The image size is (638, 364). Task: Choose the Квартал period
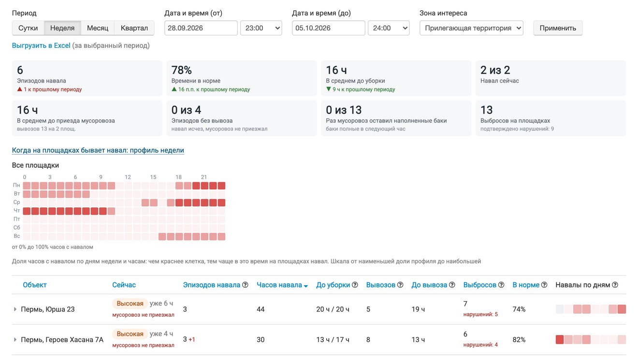point(134,28)
